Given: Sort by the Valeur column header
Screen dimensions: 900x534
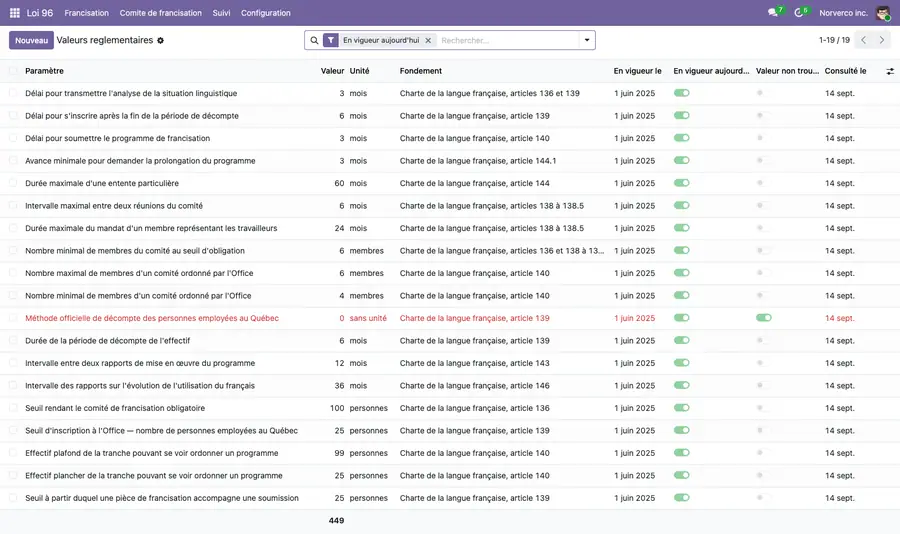Looking at the screenshot, I should [332, 71].
